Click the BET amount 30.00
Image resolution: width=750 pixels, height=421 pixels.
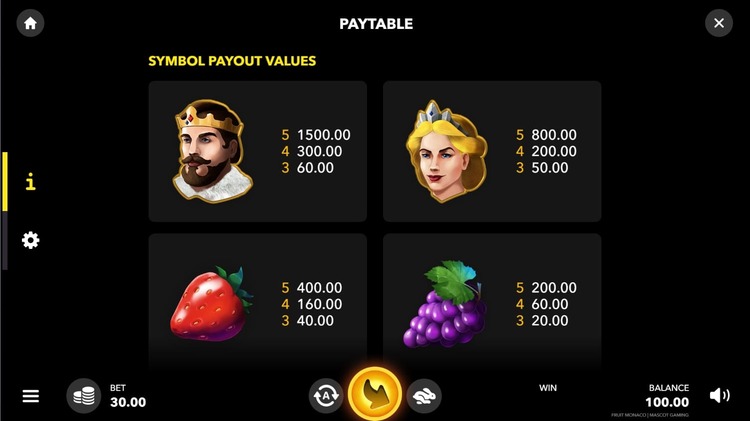point(128,402)
